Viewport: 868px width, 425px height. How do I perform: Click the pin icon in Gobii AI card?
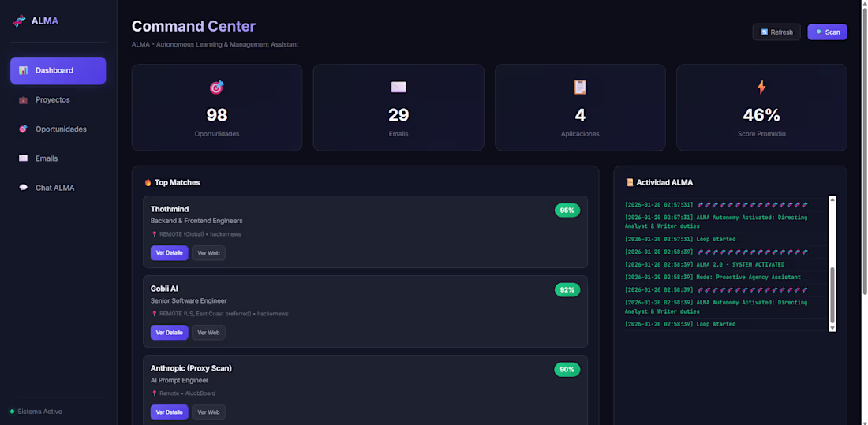click(155, 314)
